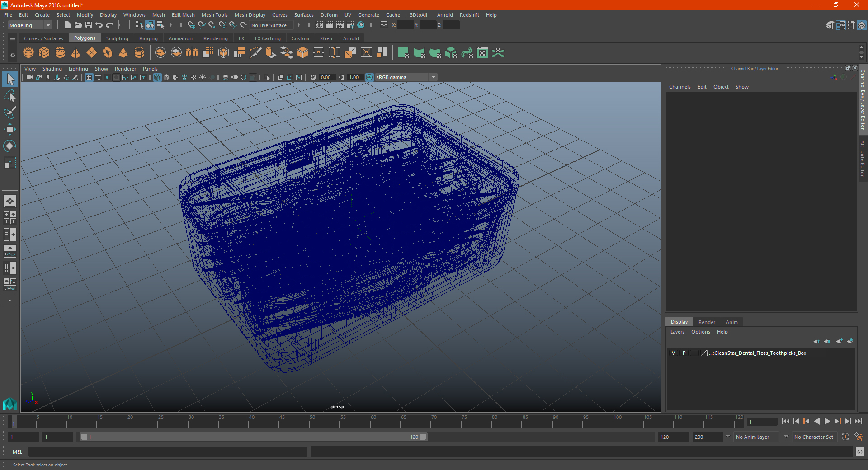The image size is (868, 470).
Task: Create a polygon cylinder from the shelf
Action: click(60, 53)
